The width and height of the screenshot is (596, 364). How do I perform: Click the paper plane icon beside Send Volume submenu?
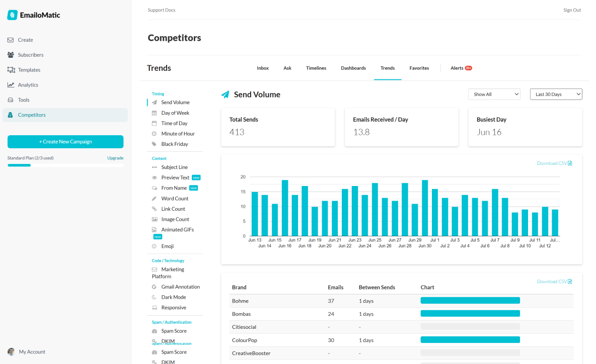155,103
